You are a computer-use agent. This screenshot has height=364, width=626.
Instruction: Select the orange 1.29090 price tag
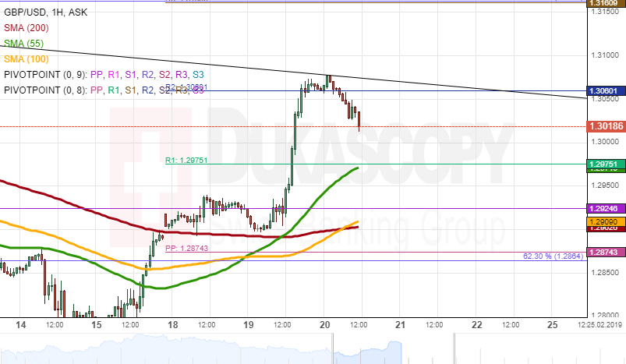(605, 221)
